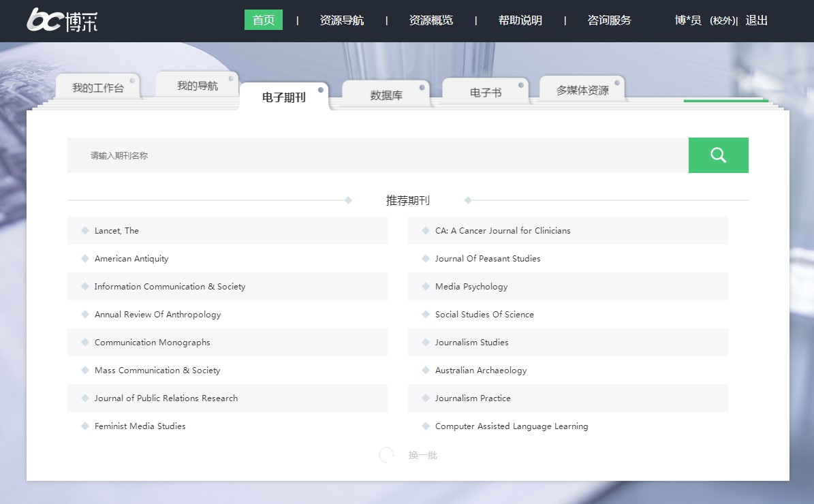The width and height of the screenshot is (814, 504).
Task: Click the diamond bullet beside Media Psychology
Action: coord(426,286)
